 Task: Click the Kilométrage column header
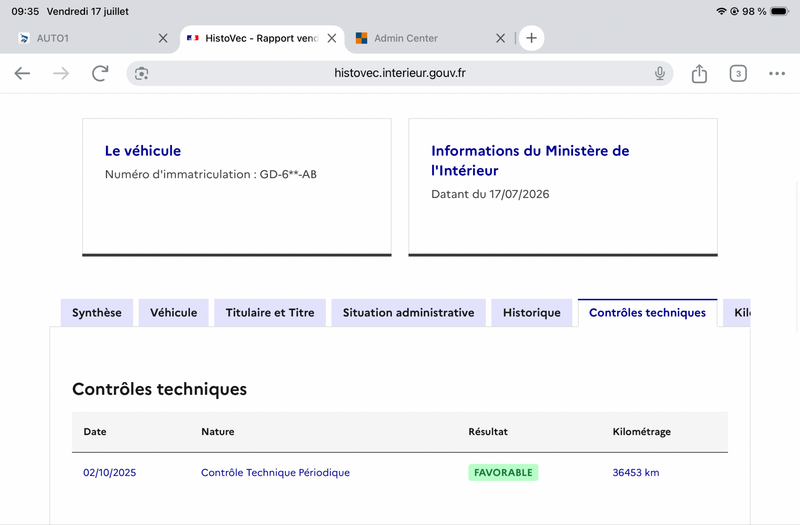pos(641,432)
